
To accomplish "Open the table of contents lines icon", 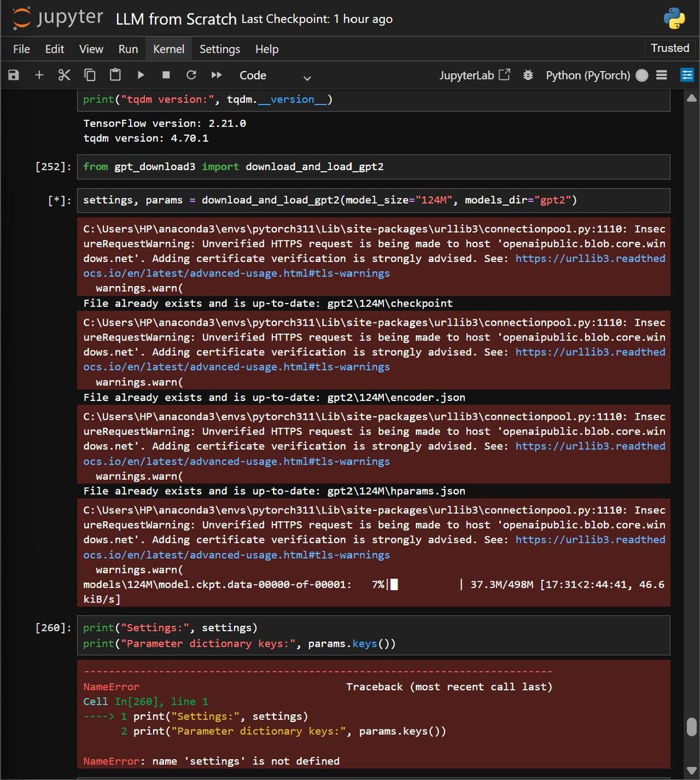I will click(x=662, y=75).
